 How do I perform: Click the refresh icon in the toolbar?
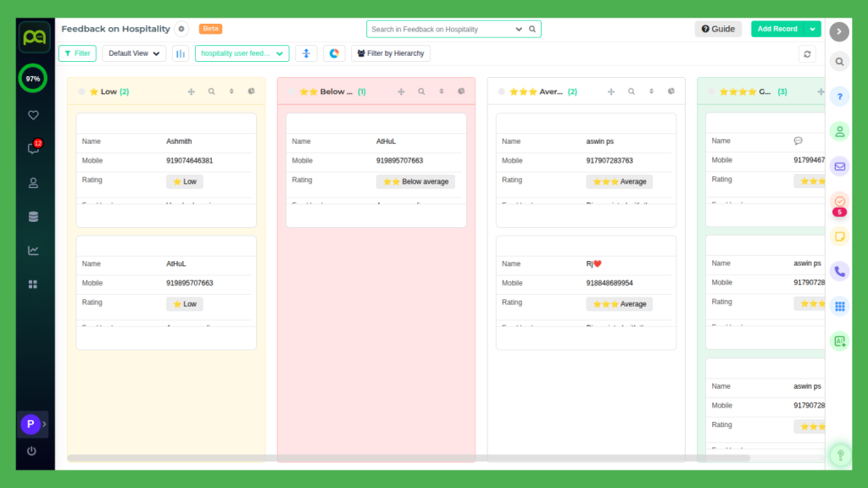click(808, 54)
